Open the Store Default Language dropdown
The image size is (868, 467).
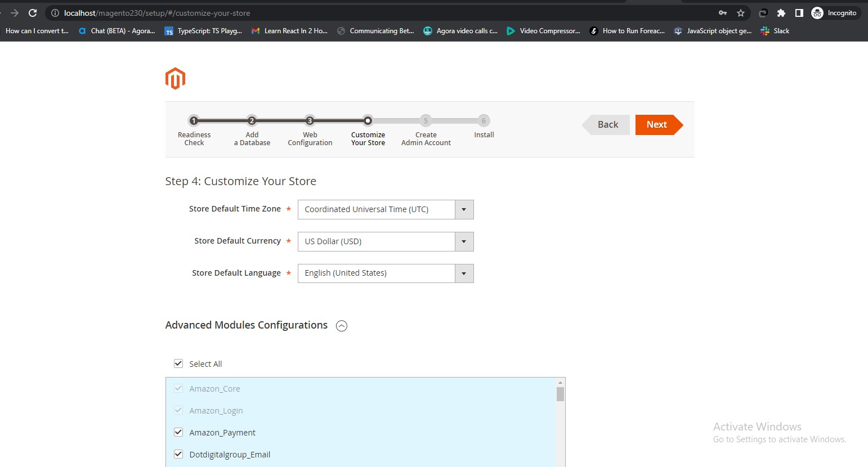coord(463,273)
